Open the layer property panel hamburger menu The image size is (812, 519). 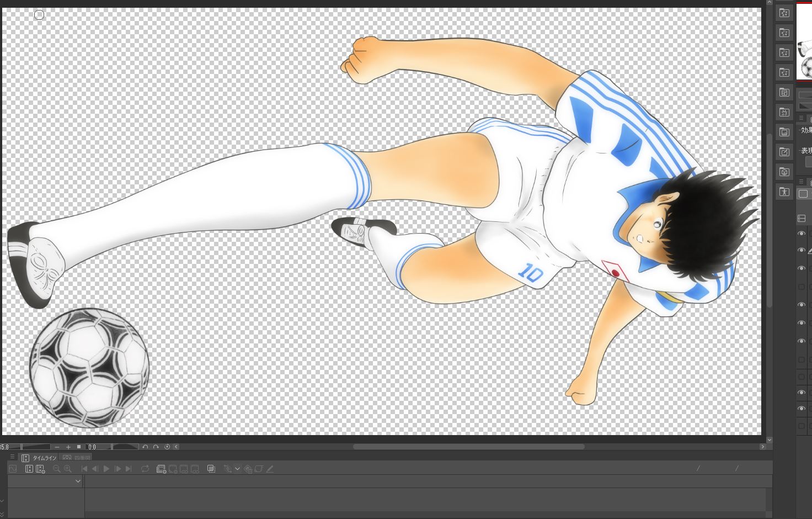point(802,118)
